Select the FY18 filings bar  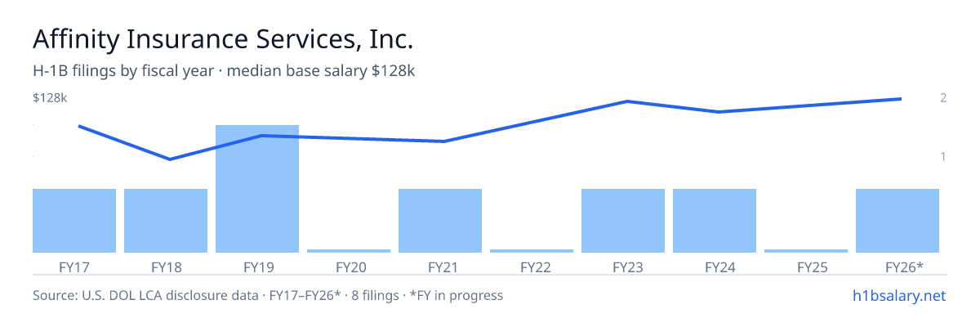coord(166,221)
